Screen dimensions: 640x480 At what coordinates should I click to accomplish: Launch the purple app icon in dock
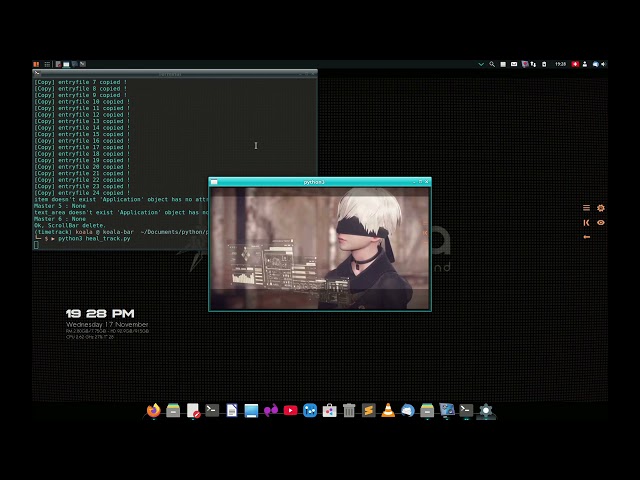(x=271, y=410)
